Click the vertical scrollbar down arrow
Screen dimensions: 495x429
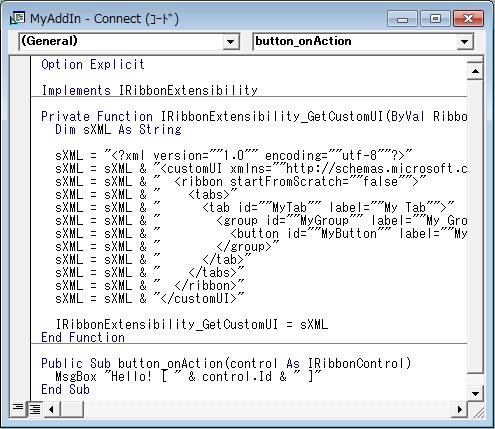click(x=475, y=393)
